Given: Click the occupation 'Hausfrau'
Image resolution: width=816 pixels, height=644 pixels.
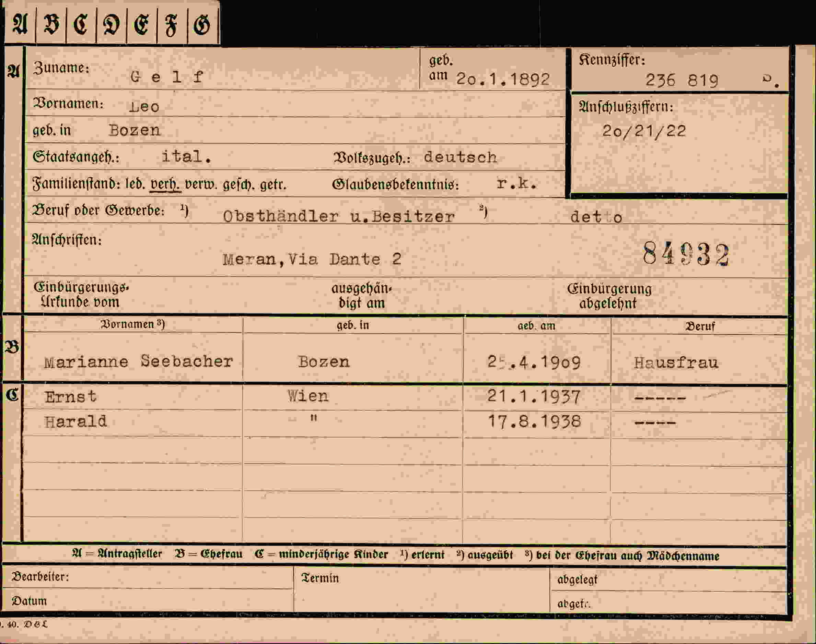Looking at the screenshot, I should point(676,363).
